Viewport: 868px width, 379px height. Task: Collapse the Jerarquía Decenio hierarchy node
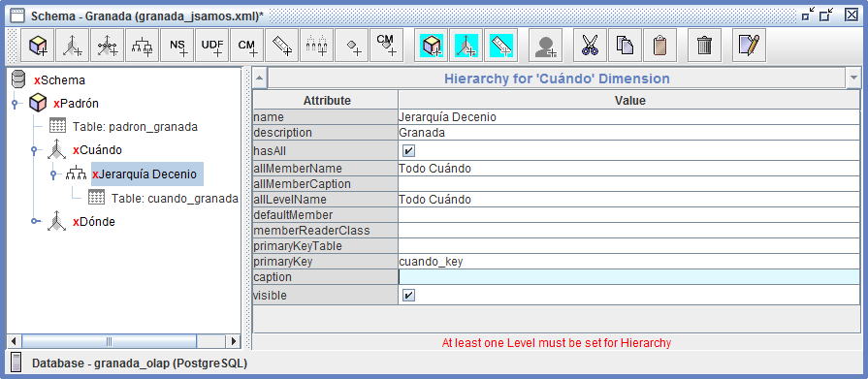coord(53,174)
